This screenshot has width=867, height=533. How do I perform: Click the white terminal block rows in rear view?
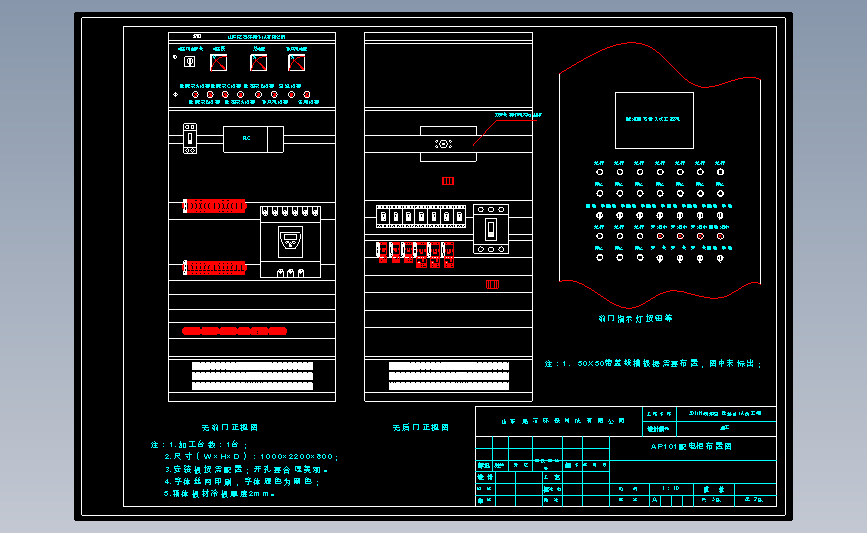point(448,376)
